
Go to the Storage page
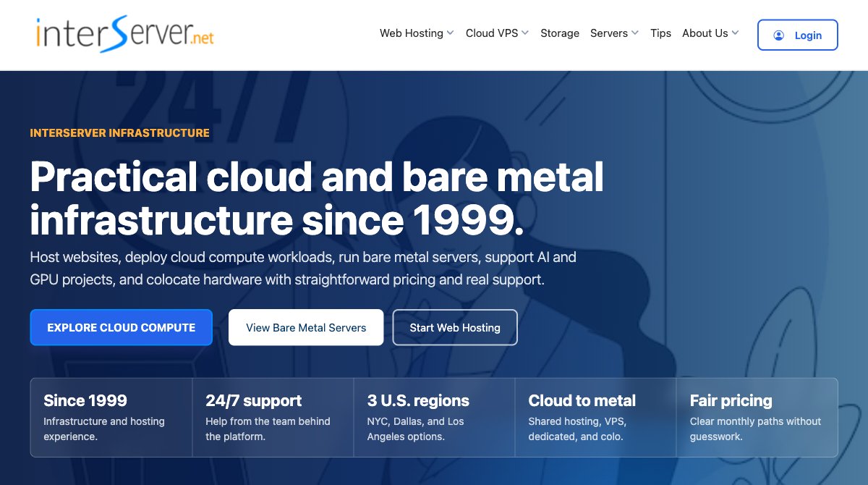point(560,33)
